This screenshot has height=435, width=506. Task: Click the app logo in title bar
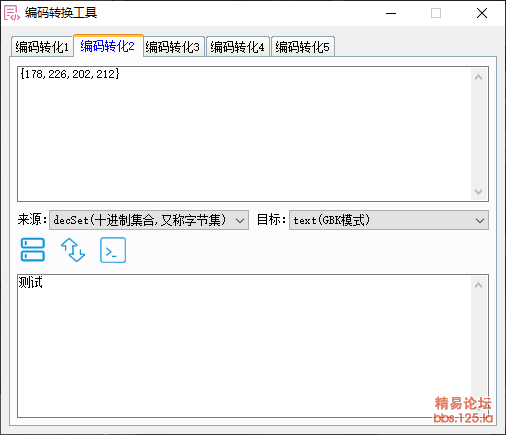pos(11,13)
